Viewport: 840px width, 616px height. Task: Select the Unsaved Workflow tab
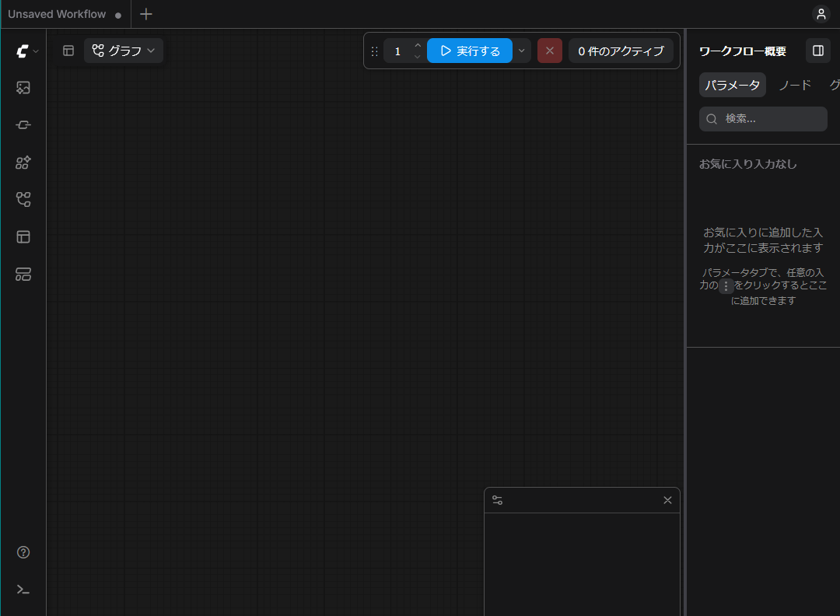(x=65, y=15)
